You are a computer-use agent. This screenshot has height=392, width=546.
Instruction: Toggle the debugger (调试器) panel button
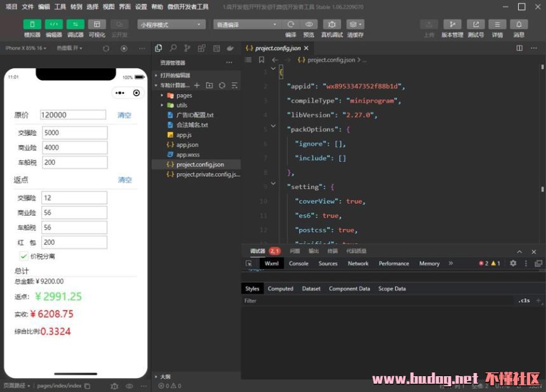[75, 24]
